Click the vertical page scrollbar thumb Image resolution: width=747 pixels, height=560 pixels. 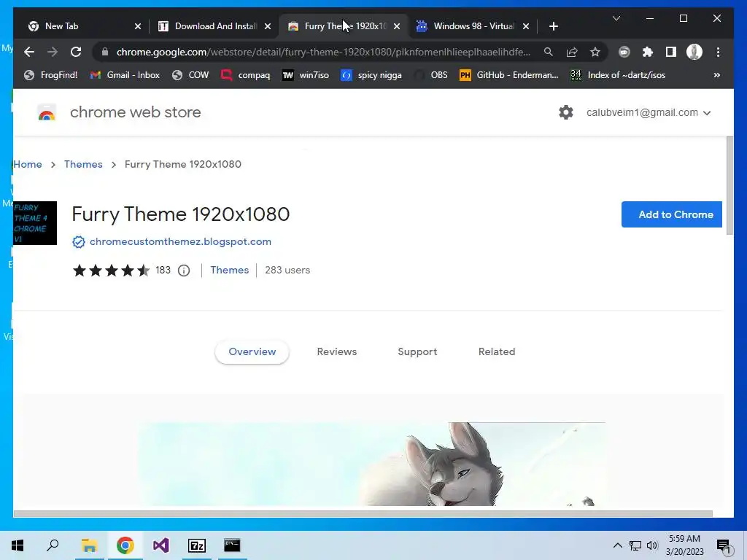729,186
